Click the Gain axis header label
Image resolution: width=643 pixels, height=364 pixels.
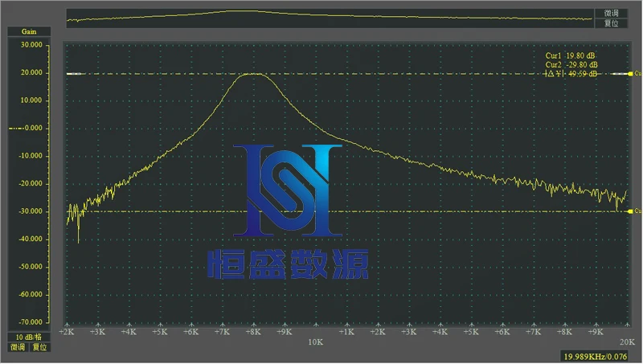point(29,31)
